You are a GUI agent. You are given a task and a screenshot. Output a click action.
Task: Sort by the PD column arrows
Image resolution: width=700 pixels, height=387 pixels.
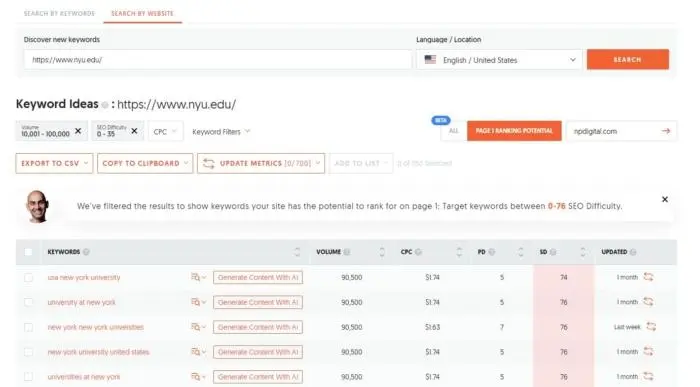(x=521, y=252)
